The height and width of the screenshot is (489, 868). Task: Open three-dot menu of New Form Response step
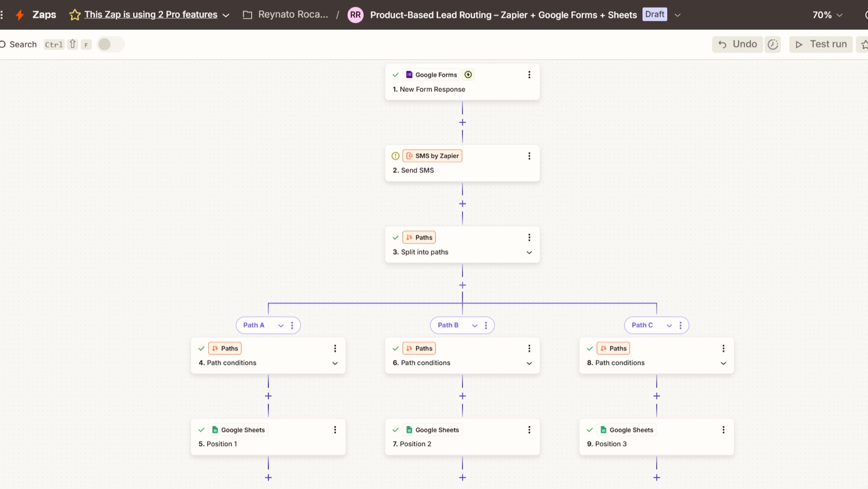[529, 75]
